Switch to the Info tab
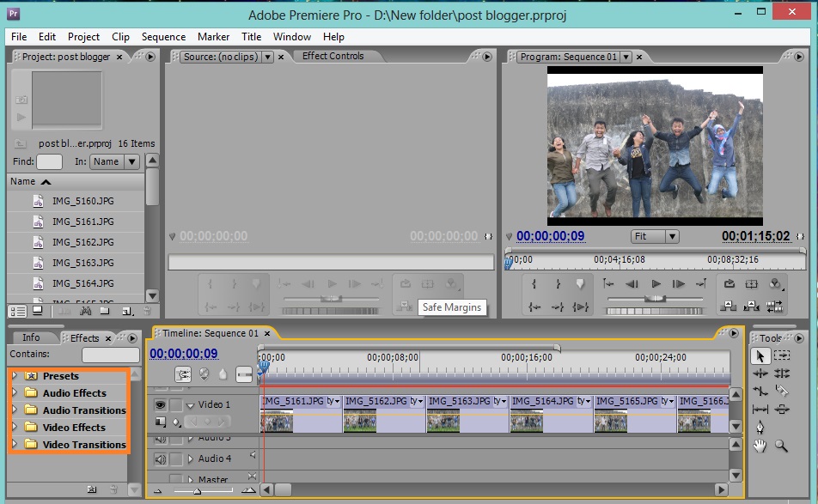The height and width of the screenshot is (504, 818). point(31,337)
